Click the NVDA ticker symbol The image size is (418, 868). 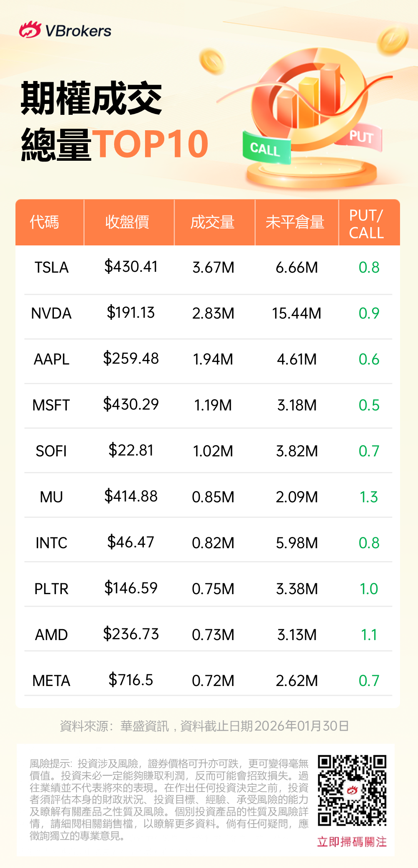[x=51, y=314]
